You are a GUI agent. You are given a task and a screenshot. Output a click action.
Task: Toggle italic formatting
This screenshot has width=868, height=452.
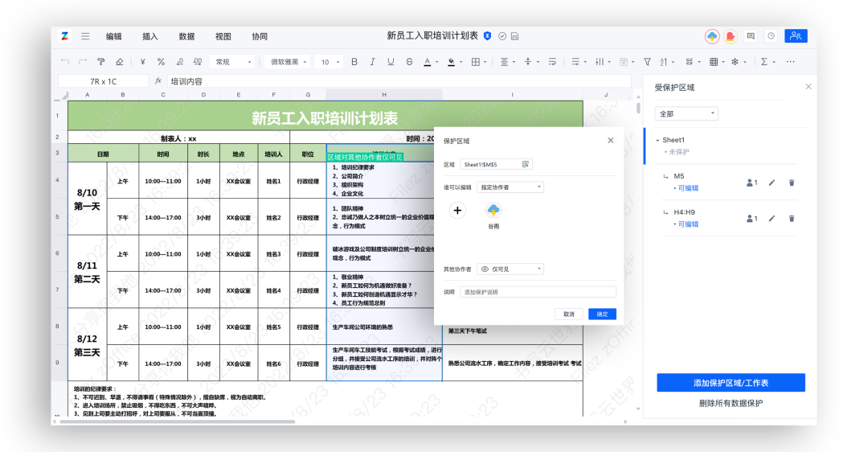[x=373, y=62]
